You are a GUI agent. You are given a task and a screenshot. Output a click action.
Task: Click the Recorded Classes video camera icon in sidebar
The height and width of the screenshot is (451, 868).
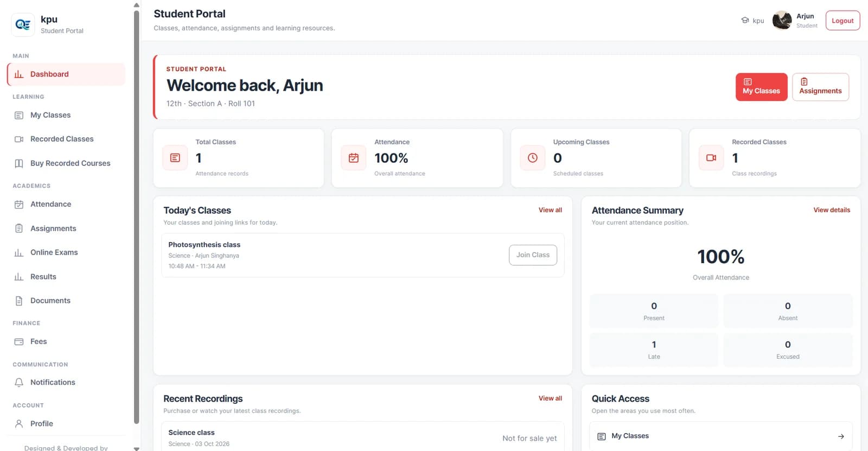pyautogui.click(x=19, y=139)
